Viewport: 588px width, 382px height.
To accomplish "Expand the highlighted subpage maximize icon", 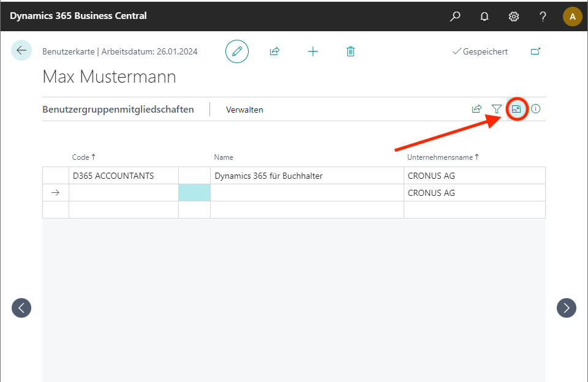I will (517, 109).
